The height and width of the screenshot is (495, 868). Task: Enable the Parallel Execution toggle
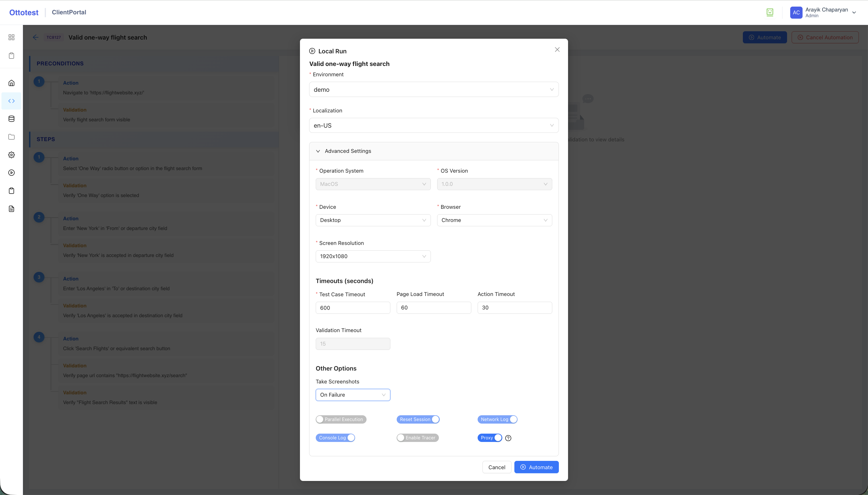click(341, 419)
